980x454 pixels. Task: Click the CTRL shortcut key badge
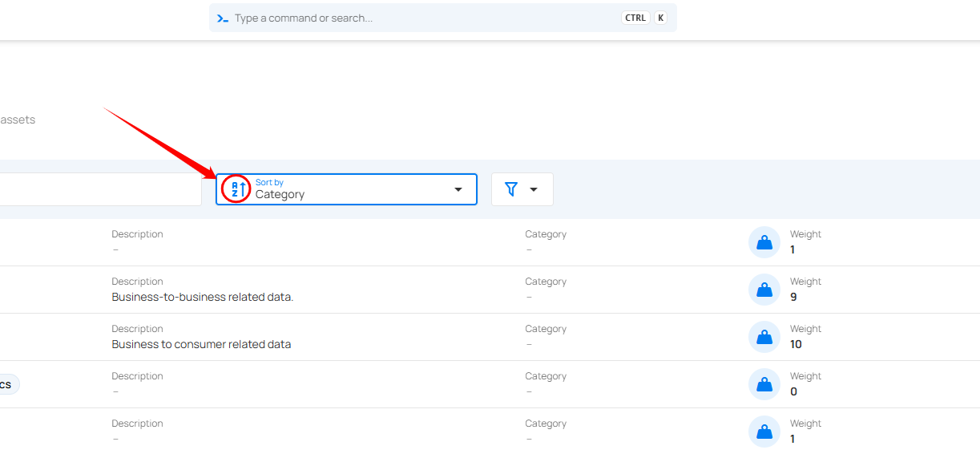click(x=635, y=18)
